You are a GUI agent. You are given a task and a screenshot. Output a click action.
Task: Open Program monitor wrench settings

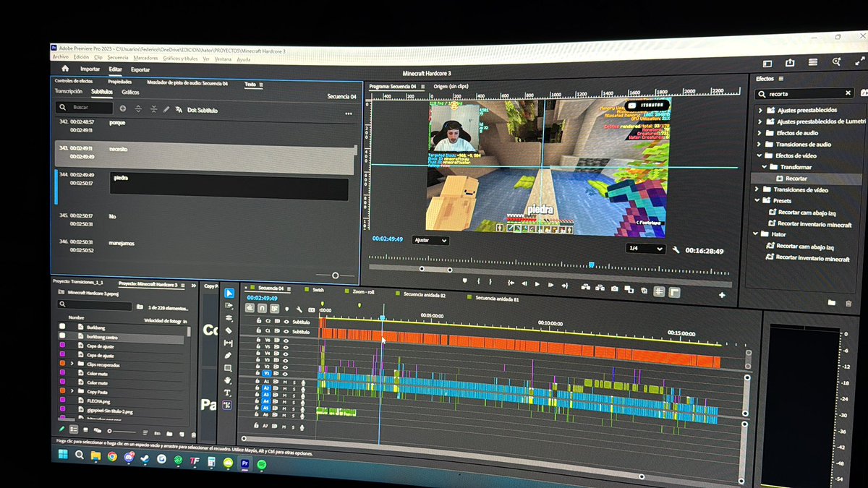(x=676, y=250)
